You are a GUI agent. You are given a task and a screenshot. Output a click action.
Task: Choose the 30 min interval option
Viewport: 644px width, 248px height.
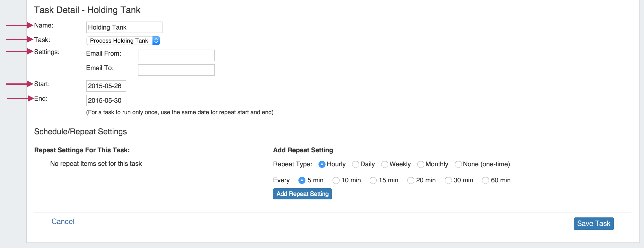[x=448, y=180]
